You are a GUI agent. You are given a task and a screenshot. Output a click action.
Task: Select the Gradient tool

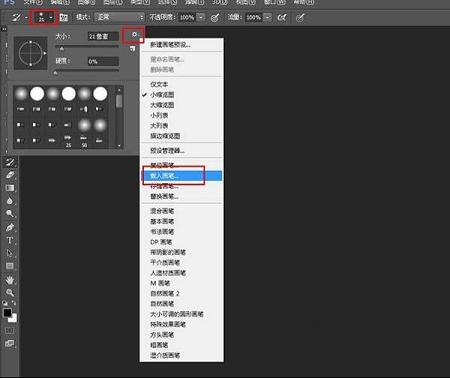point(10,188)
